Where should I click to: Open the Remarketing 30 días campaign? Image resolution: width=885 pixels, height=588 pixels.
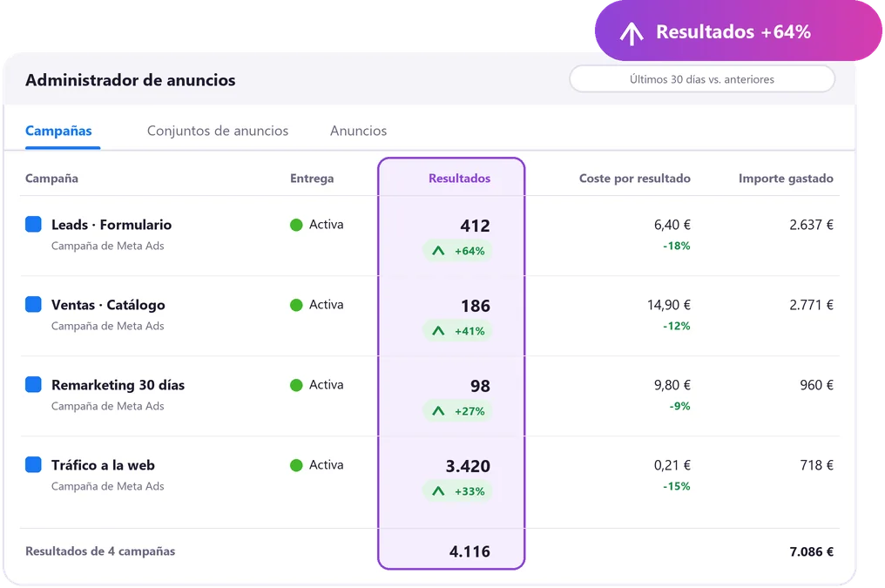(118, 385)
